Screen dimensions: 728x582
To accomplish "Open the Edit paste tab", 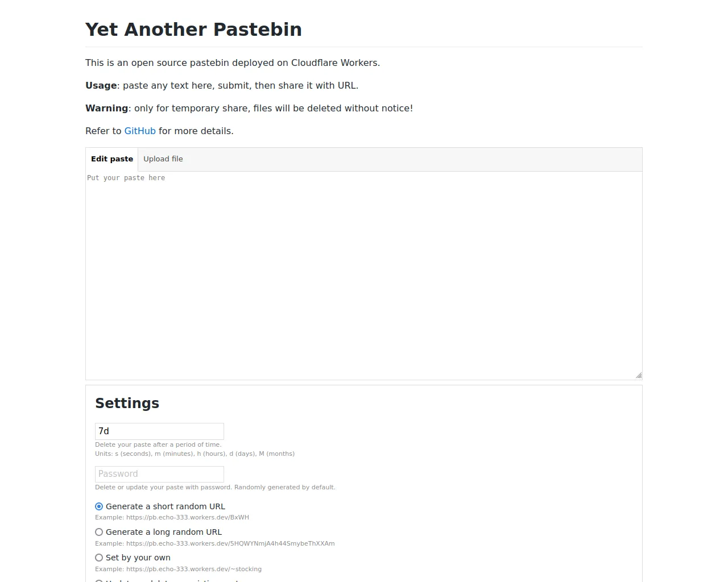I will pos(112,159).
